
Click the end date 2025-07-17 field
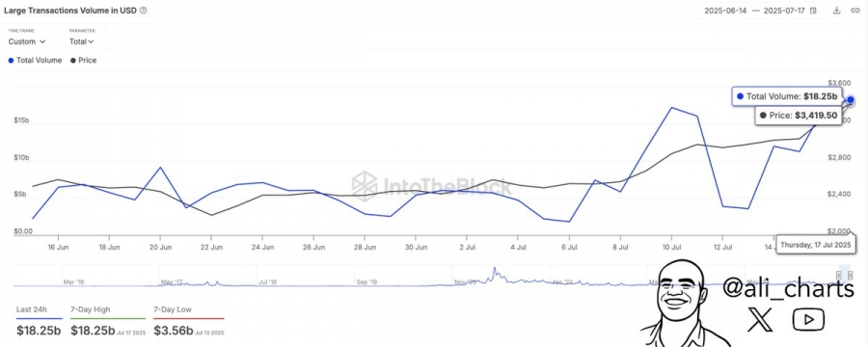[786, 11]
